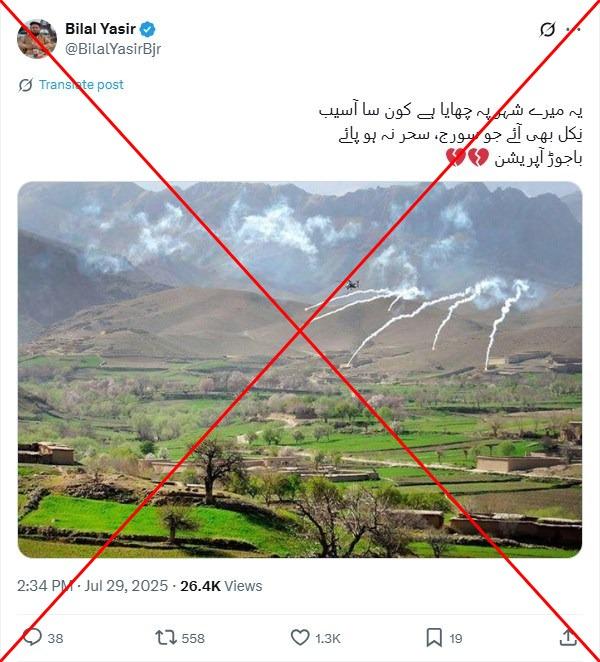Viewport: 600px width, 662px height.
Task: Click the reply speech bubble icon
Action: [32, 638]
